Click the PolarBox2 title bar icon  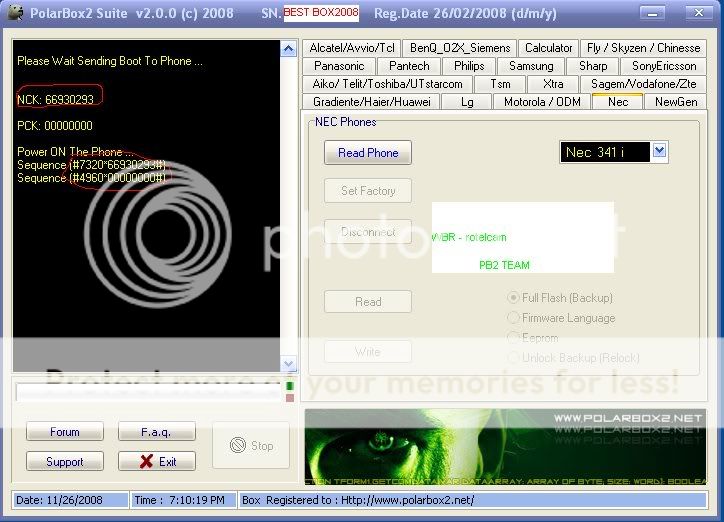coord(15,12)
